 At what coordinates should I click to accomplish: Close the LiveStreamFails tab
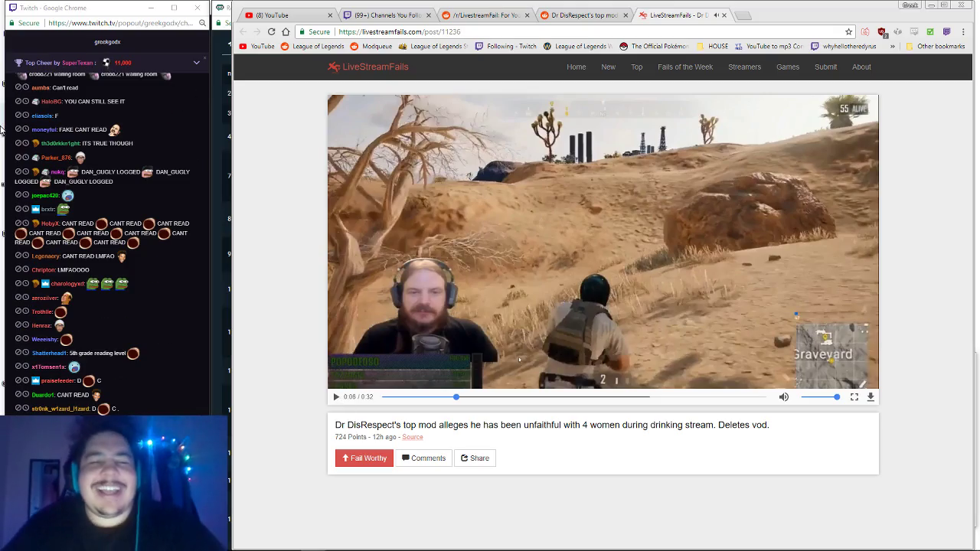point(724,15)
